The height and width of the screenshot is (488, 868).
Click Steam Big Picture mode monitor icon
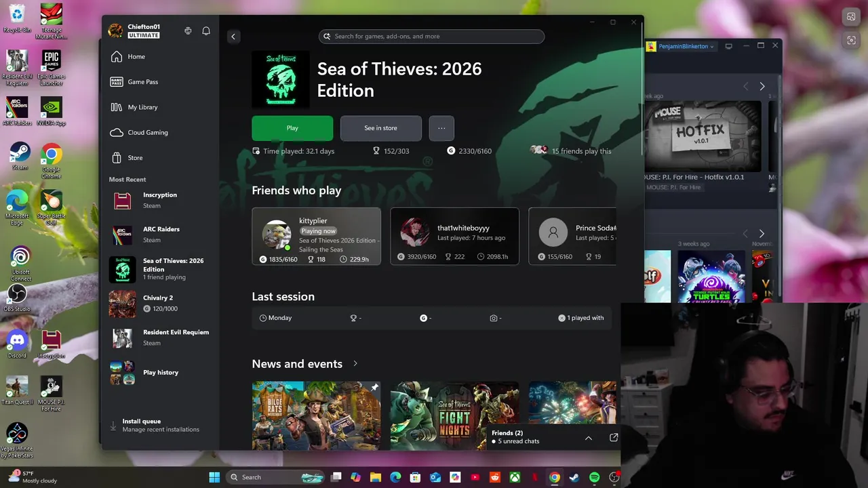728,46
